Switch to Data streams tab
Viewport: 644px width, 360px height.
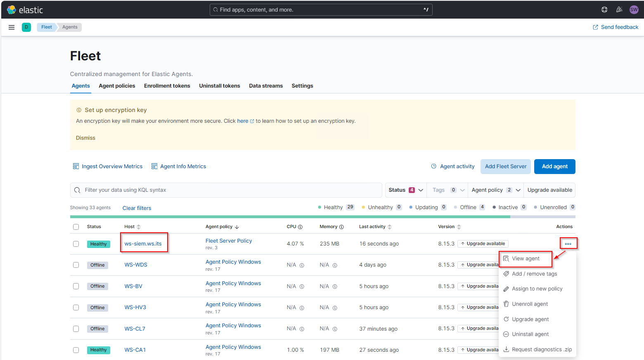266,86
